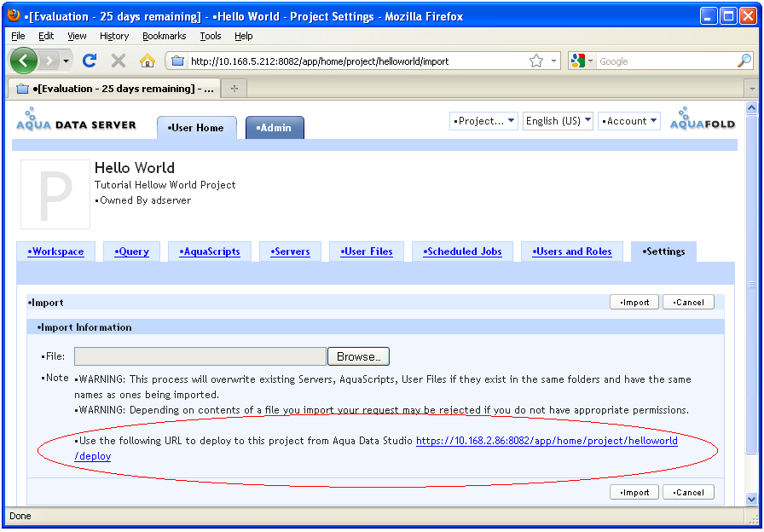Open the address bar history dropdown
764x532 pixels.
[x=553, y=61]
